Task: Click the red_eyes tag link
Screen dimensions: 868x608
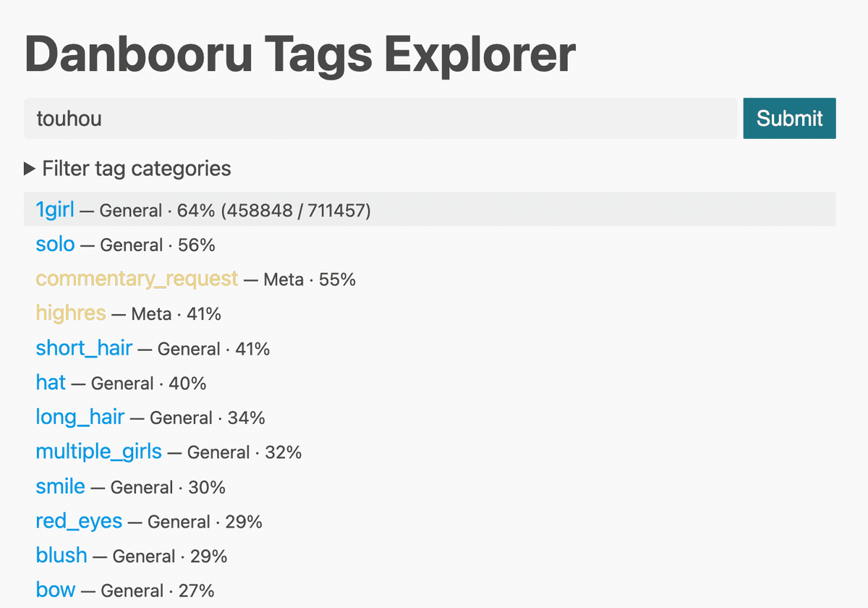Action: (x=79, y=521)
